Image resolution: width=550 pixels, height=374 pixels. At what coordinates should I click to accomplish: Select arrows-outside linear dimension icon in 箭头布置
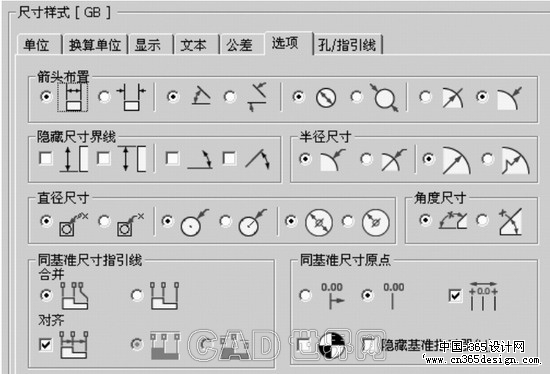[132, 98]
